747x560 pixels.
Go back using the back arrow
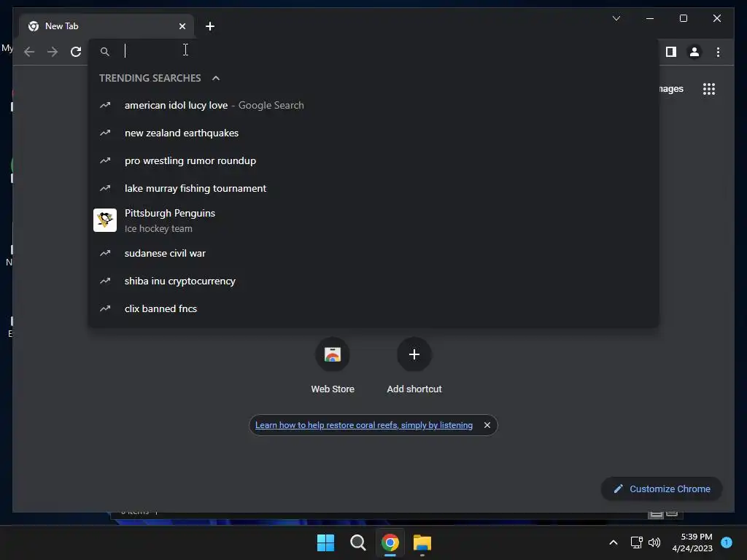click(29, 52)
